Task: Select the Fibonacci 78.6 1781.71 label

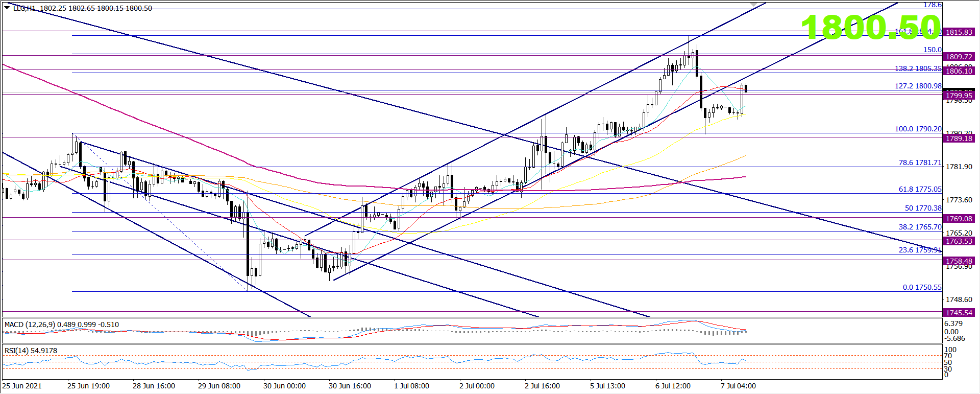Action: tap(920, 163)
